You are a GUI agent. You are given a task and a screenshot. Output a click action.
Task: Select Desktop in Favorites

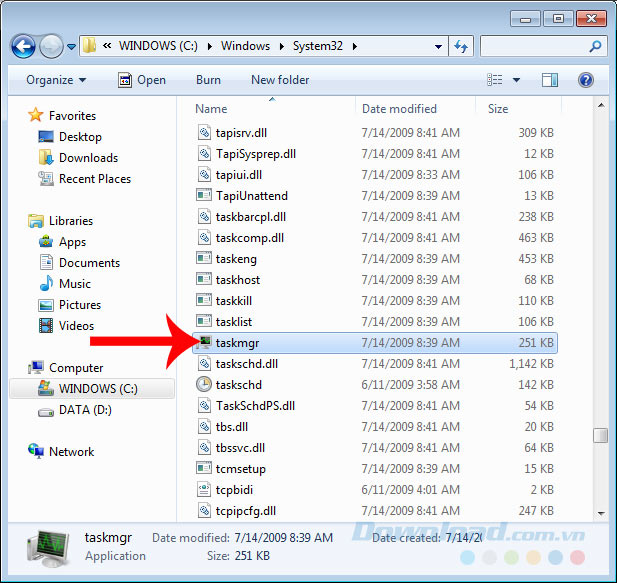click(70, 137)
